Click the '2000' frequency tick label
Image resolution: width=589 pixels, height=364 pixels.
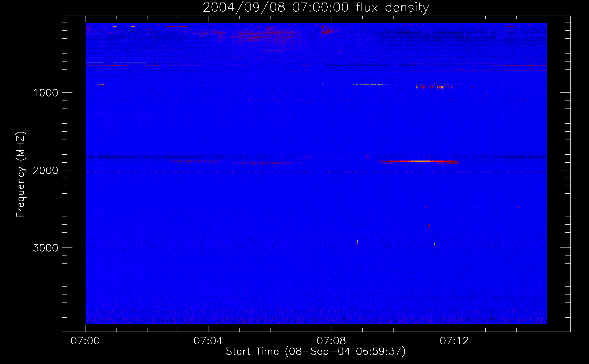(46, 170)
